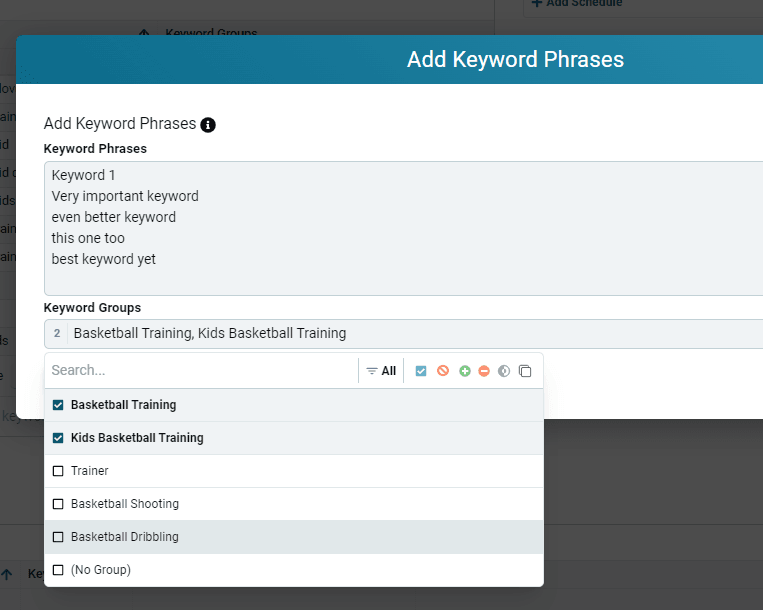Click inside the Keyword Phrases text area
This screenshot has height=610, width=763.
pyautogui.click(x=403, y=229)
